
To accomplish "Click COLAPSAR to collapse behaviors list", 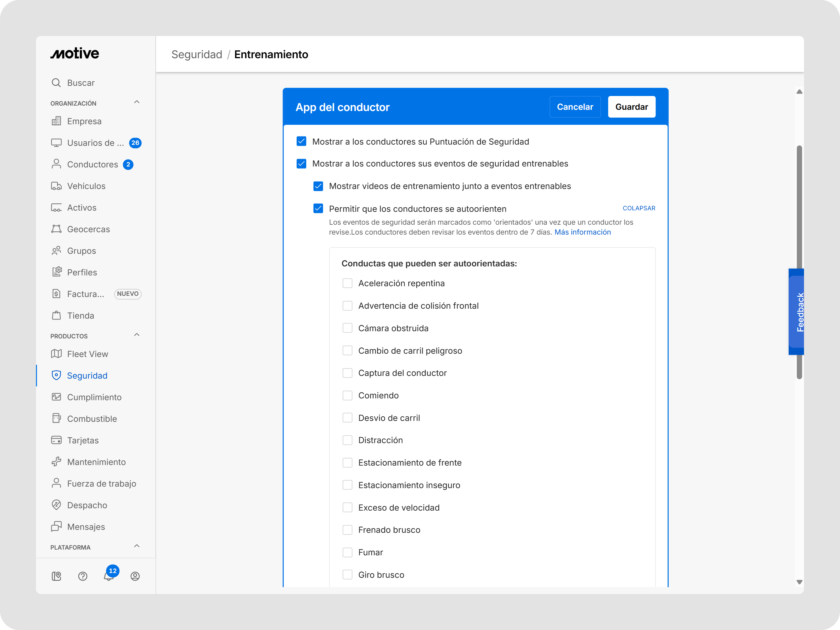I will (x=639, y=208).
